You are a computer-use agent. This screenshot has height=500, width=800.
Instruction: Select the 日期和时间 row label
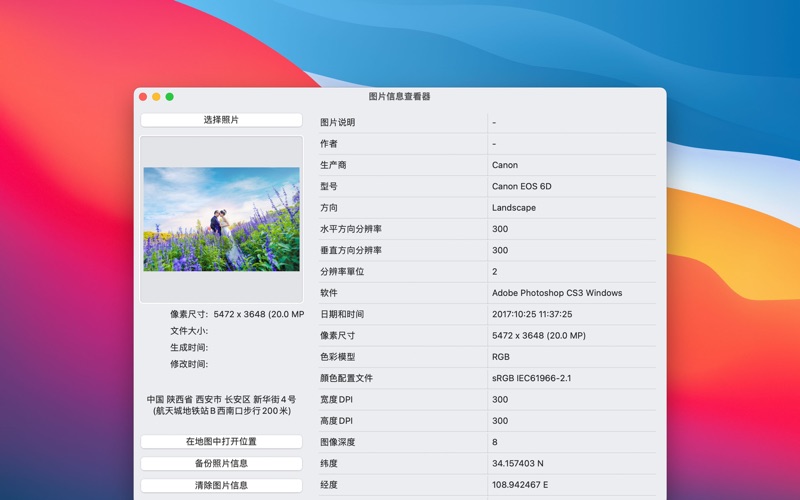342,314
